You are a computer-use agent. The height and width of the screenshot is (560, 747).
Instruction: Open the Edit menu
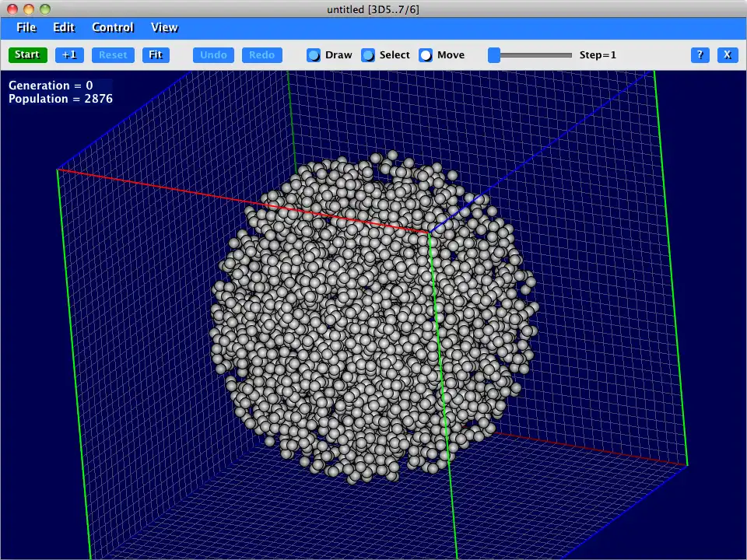click(64, 27)
